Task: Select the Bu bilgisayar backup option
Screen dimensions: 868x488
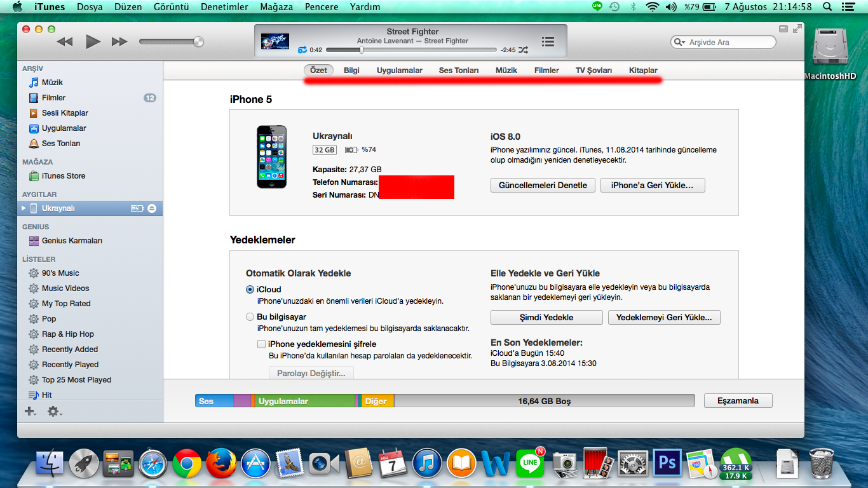Action: click(x=250, y=316)
